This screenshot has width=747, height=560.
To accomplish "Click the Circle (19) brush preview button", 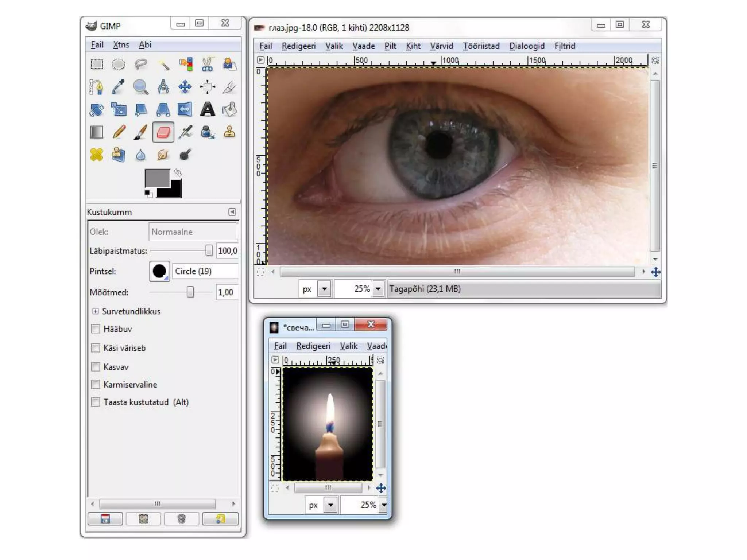I will 159,271.
